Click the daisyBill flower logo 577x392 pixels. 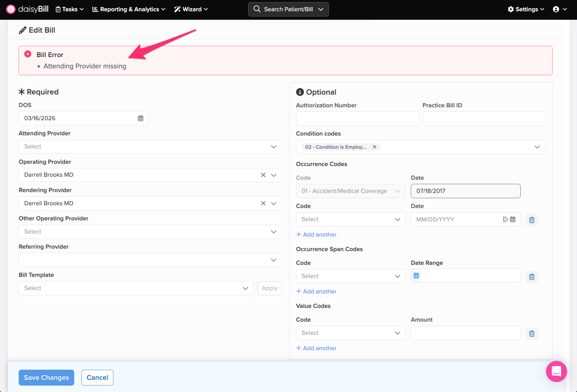point(11,9)
